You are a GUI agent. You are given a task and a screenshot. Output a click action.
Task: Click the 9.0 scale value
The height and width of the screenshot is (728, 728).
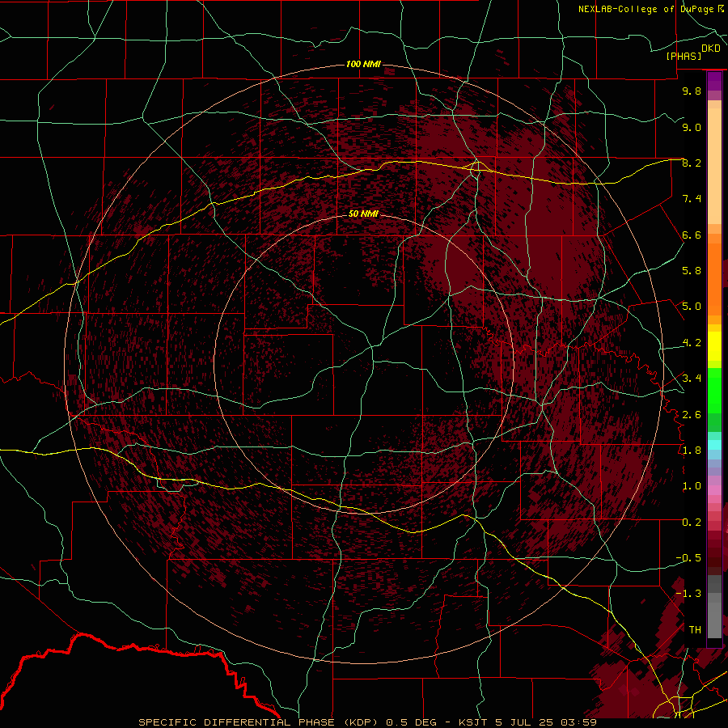[x=692, y=127]
